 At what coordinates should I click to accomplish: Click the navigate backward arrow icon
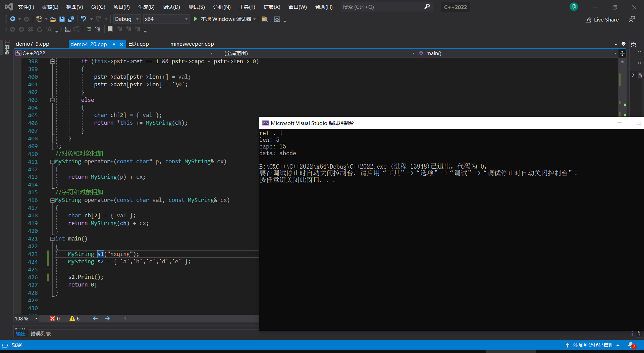tap(13, 19)
